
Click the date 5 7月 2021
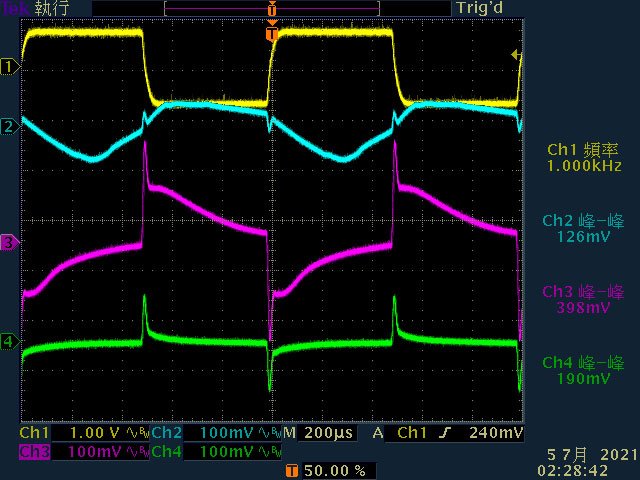coord(592,454)
